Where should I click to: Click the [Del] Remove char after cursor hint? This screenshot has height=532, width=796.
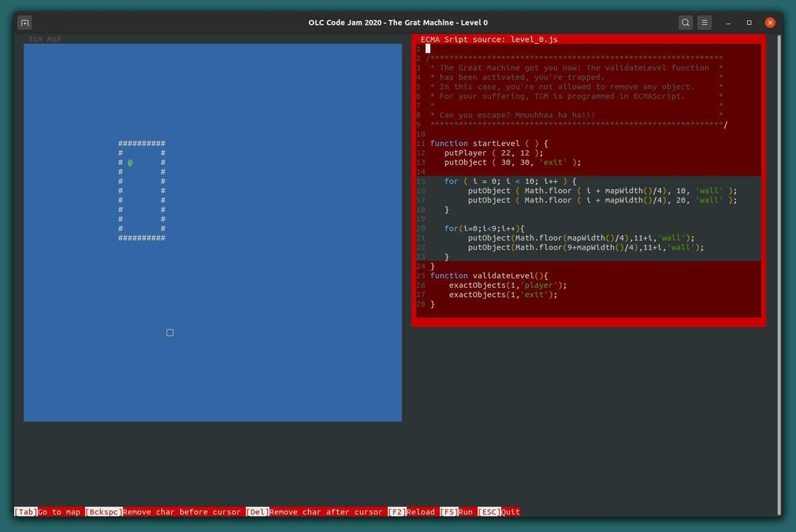[314, 512]
